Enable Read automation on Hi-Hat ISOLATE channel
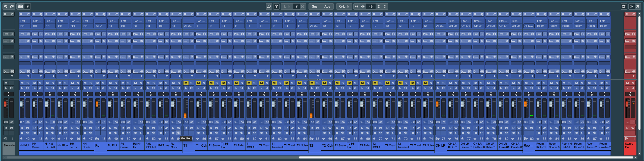The width and height of the screenshot is (644, 161). point(47,128)
